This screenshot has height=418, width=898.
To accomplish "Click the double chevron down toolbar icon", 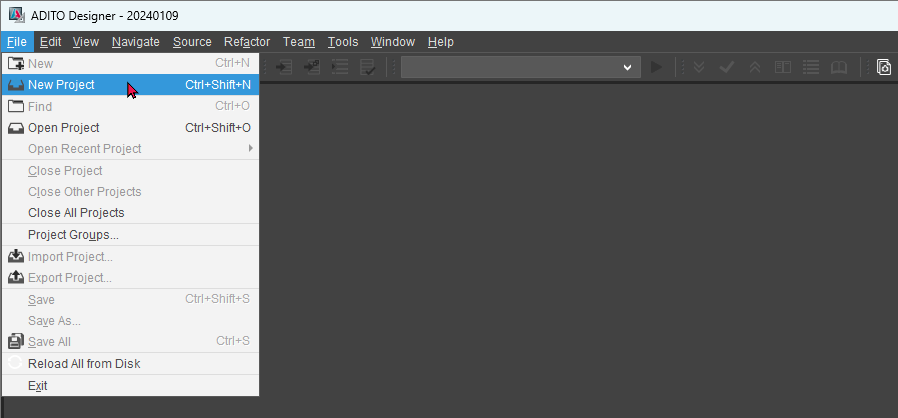I will 699,67.
